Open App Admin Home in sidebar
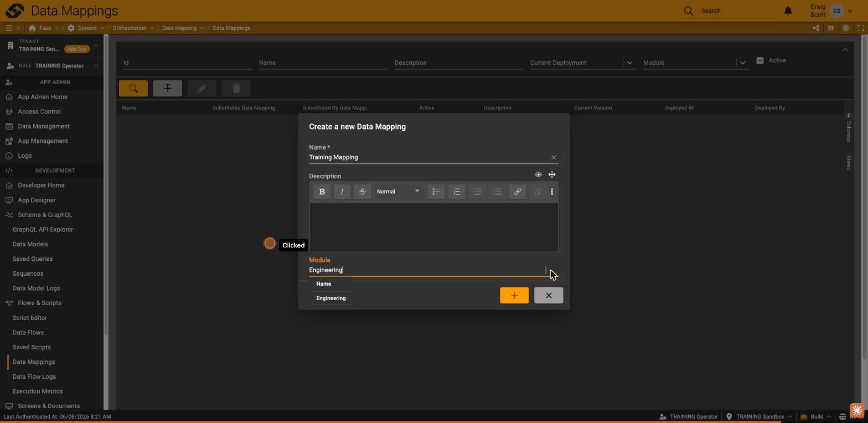 [43, 97]
